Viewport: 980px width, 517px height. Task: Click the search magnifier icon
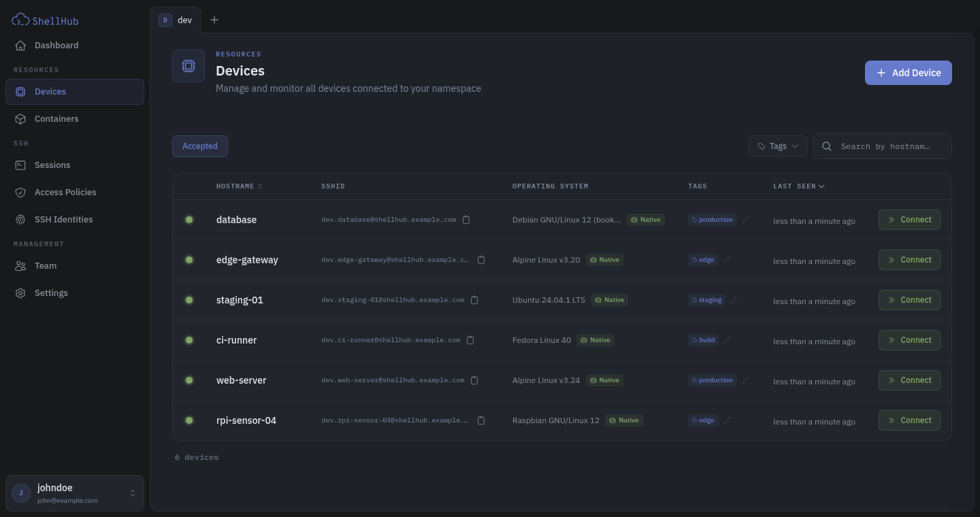(827, 146)
